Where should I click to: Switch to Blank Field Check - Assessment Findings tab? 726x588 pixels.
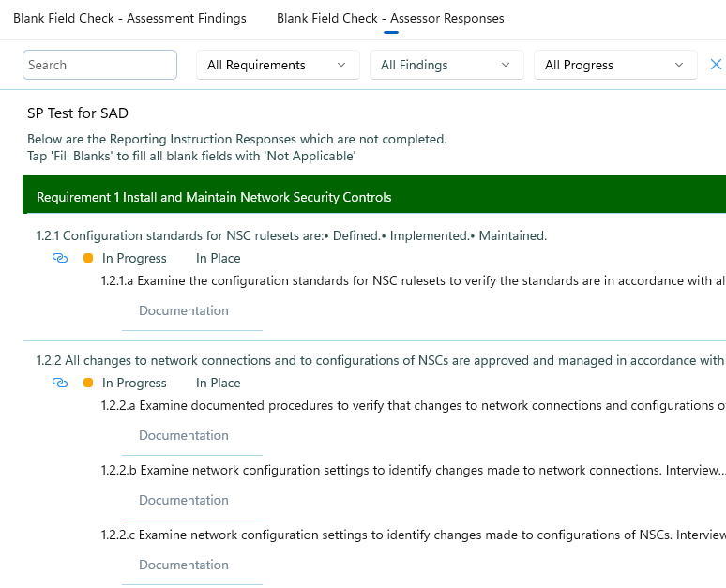pos(129,18)
